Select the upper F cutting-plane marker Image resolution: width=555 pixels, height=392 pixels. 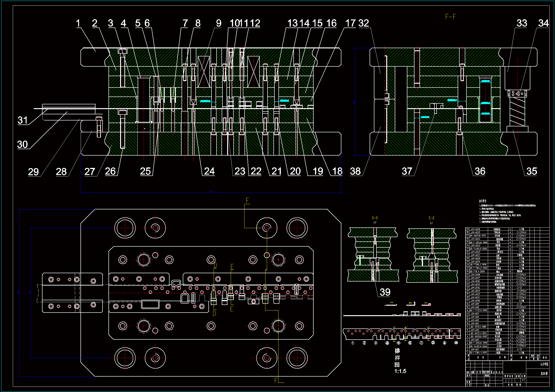[x=247, y=200]
